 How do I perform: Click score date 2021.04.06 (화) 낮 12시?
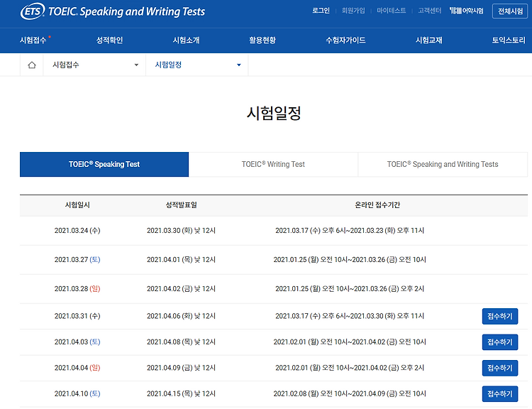pyautogui.click(x=181, y=316)
